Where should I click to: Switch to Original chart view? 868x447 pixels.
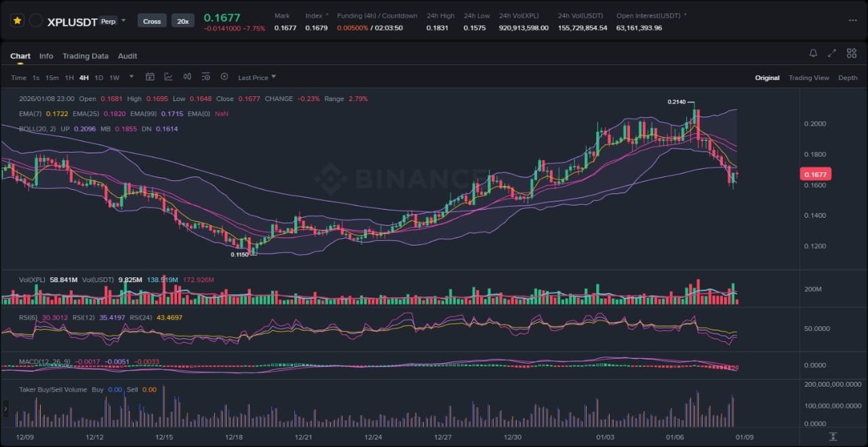(x=767, y=78)
